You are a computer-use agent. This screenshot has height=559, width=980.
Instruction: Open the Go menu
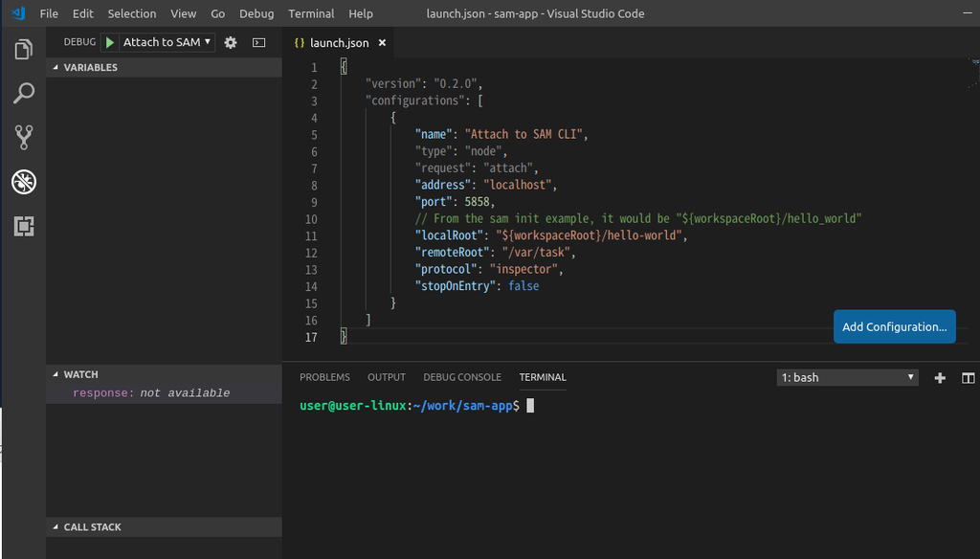217,13
